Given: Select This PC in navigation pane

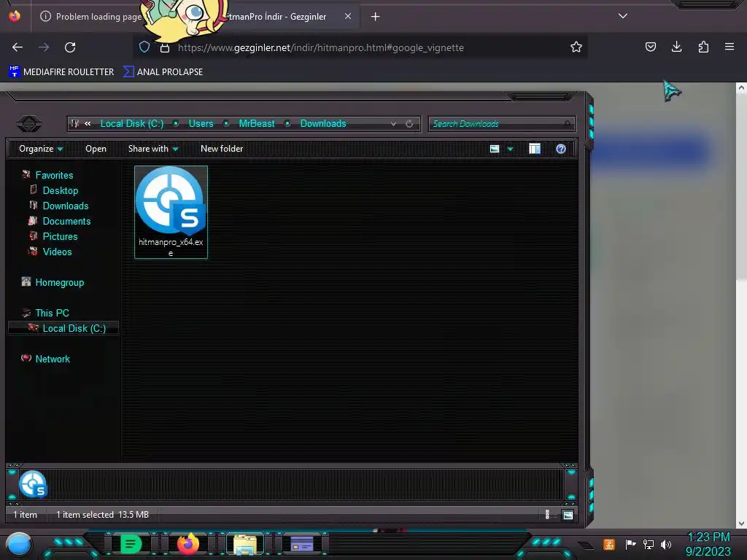Looking at the screenshot, I should (x=52, y=313).
